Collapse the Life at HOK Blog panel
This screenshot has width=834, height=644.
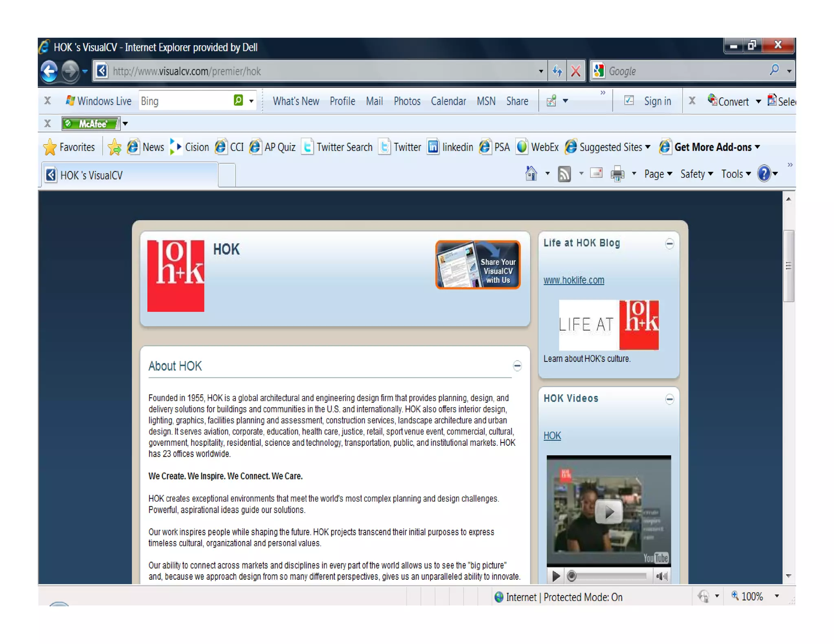669,243
